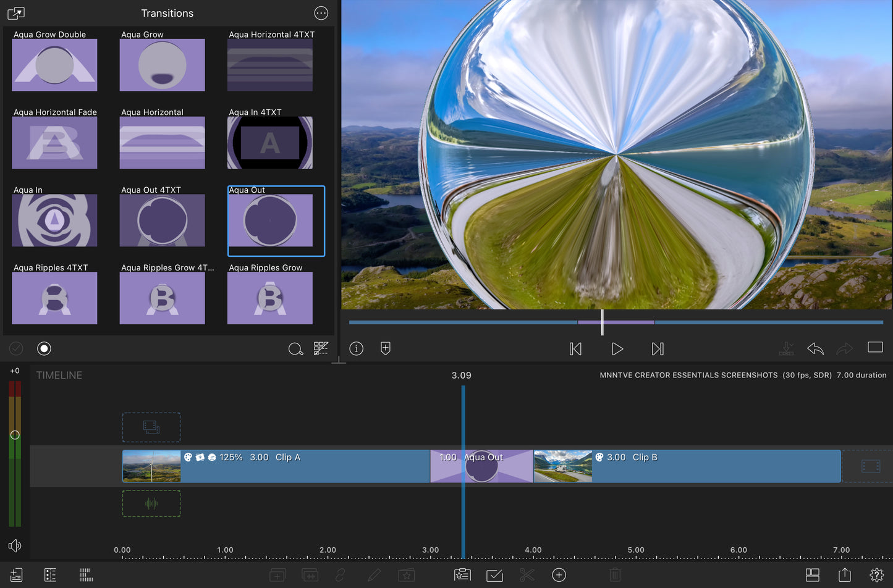The width and height of the screenshot is (893, 588).
Task: Open the layout chooser icon in bottom toolbar
Action: tap(812, 575)
